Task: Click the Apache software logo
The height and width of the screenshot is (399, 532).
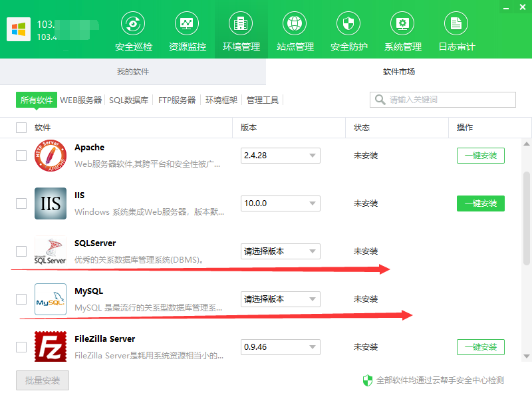Action: click(x=51, y=156)
